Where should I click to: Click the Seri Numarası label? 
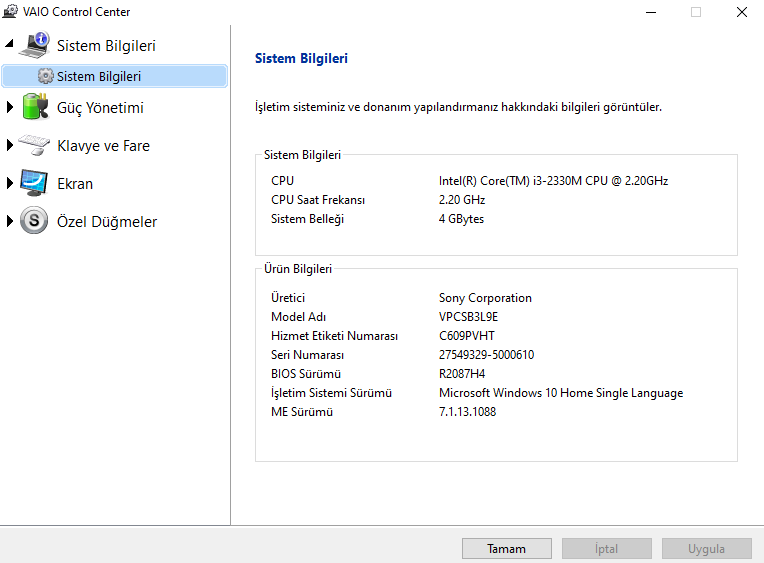pos(307,355)
